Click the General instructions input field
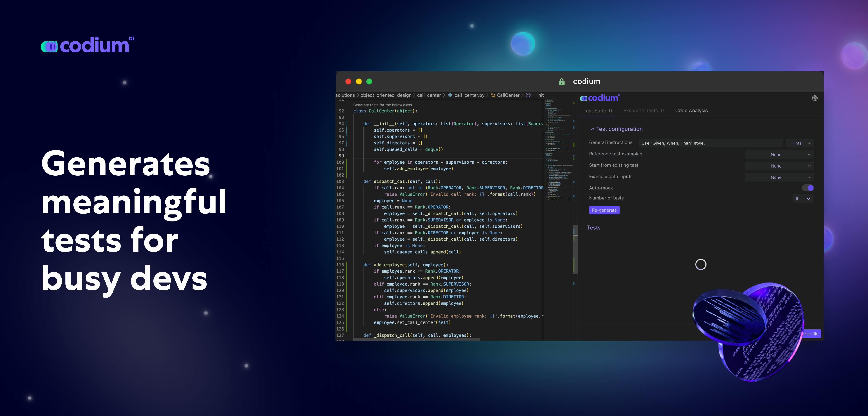The image size is (868, 416). (x=711, y=143)
